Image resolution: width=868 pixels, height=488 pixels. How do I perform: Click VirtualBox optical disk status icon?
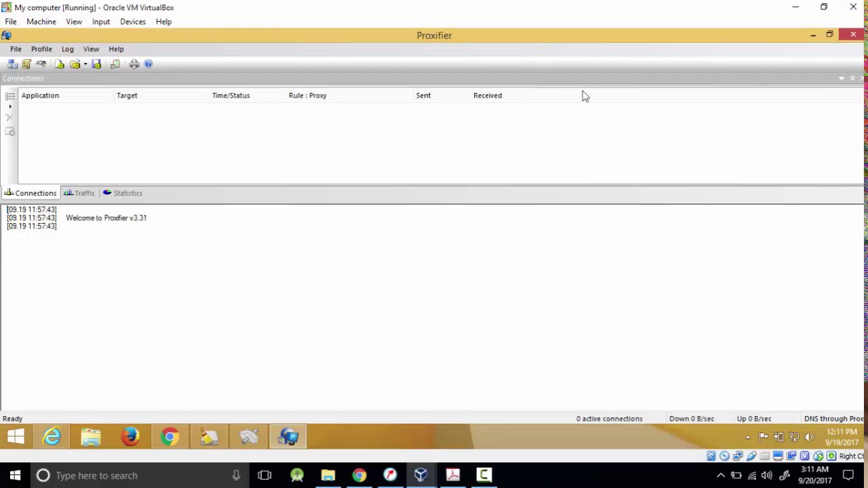tap(724, 456)
